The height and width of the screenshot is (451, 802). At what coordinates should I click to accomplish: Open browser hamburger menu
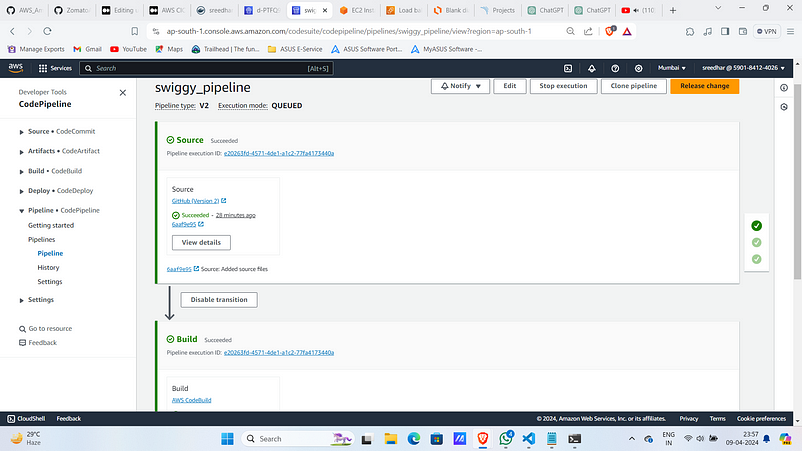(x=790, y=31)
